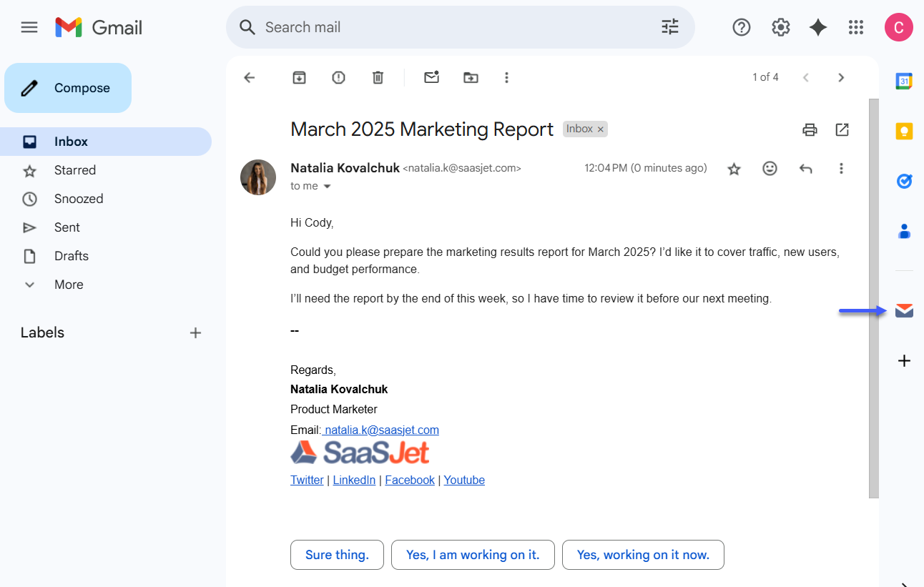This screenshot has height=587, width=924.
Task: Mark the email as unread
Action: [431, 77]
